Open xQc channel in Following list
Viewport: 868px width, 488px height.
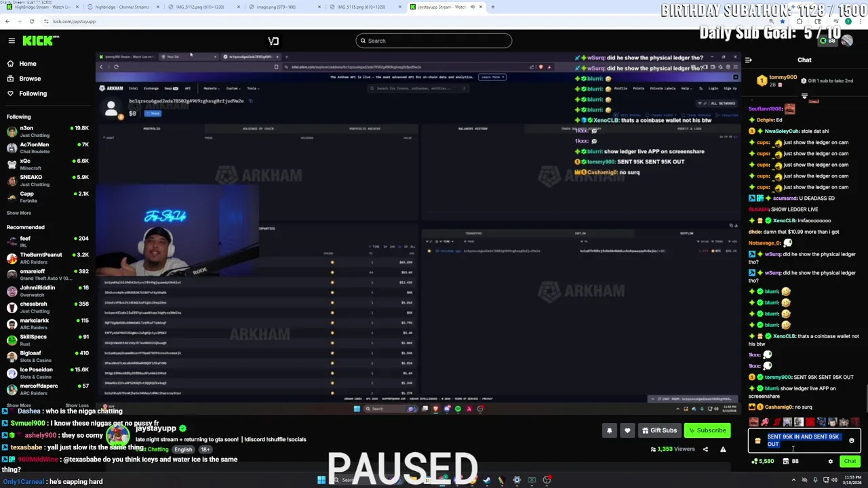(x=47, y=164)
